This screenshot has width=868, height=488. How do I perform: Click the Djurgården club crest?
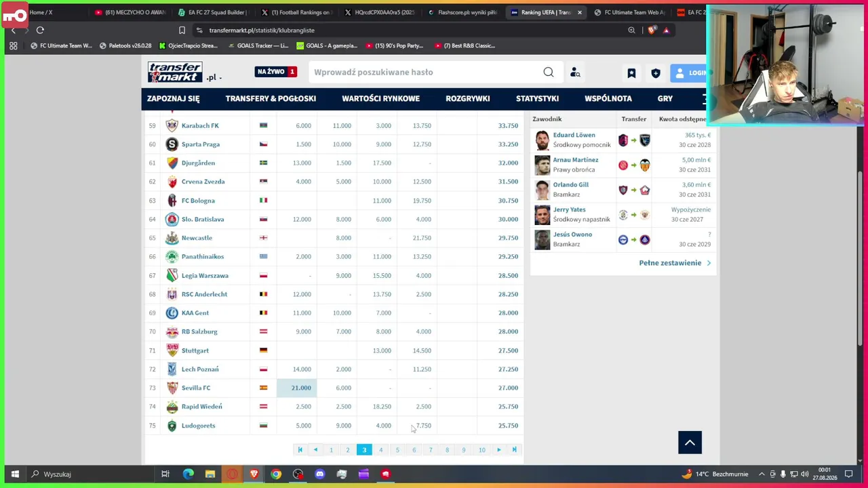pos(172,163)
